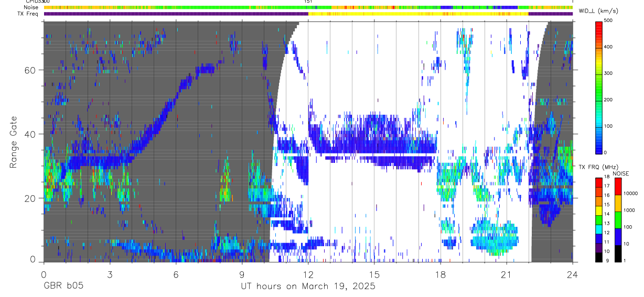Click the '12' tick on the UT hours axis
The width and height of the screenshot is (644, 297).
[x=308, y=274]
